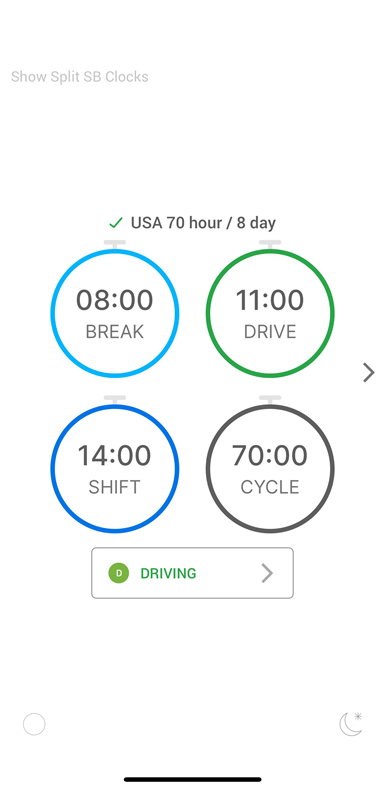The height and width of the screenshot is (789, 385).
Task: Select the SHIFT label under 14:00
Action: pos(115,487)
